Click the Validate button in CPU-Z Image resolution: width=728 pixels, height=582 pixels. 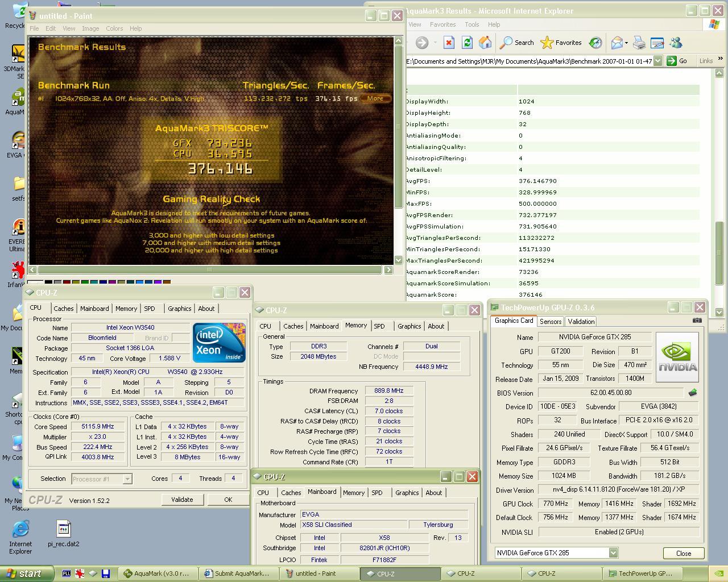pyautogui.click(x=182, y=500)
